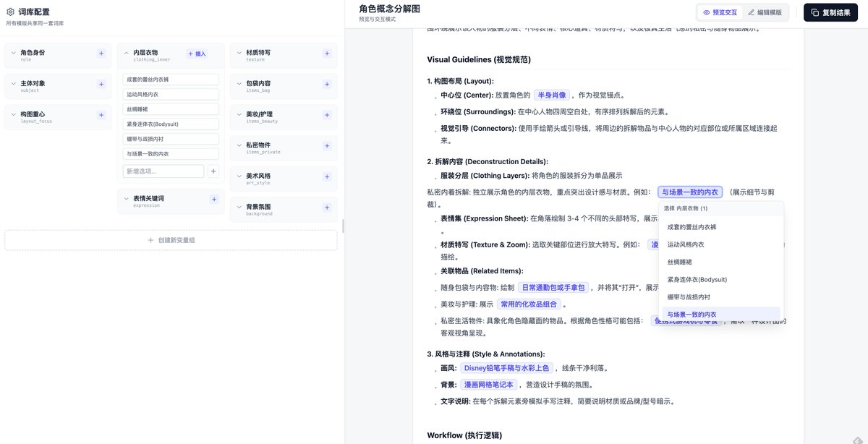Expand the 私密物件 items_private group
The image size is (868, 444).
[x=239, y=145]
